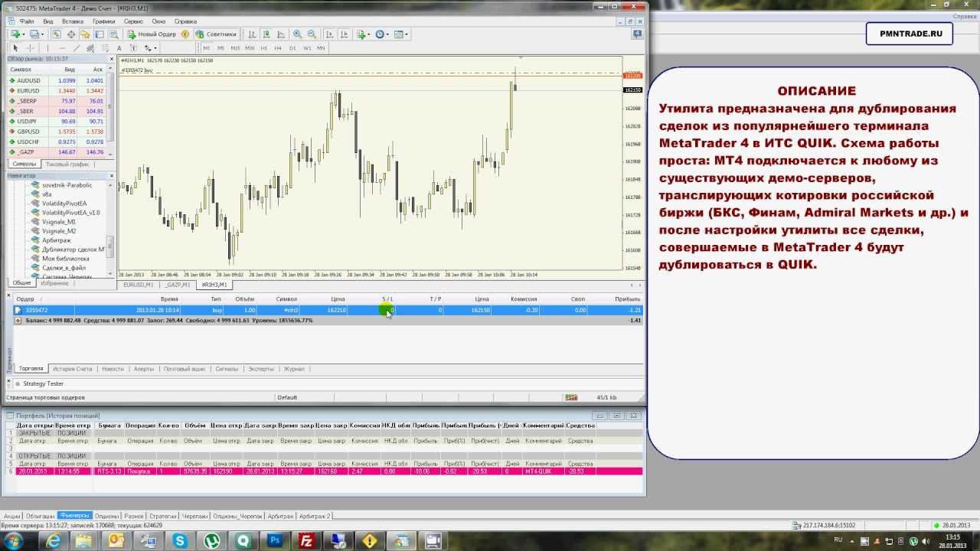Close the Market Watch panel
The width and height of the screenshot is (980, 551).
pyautogui.click(x=112, y=59)
